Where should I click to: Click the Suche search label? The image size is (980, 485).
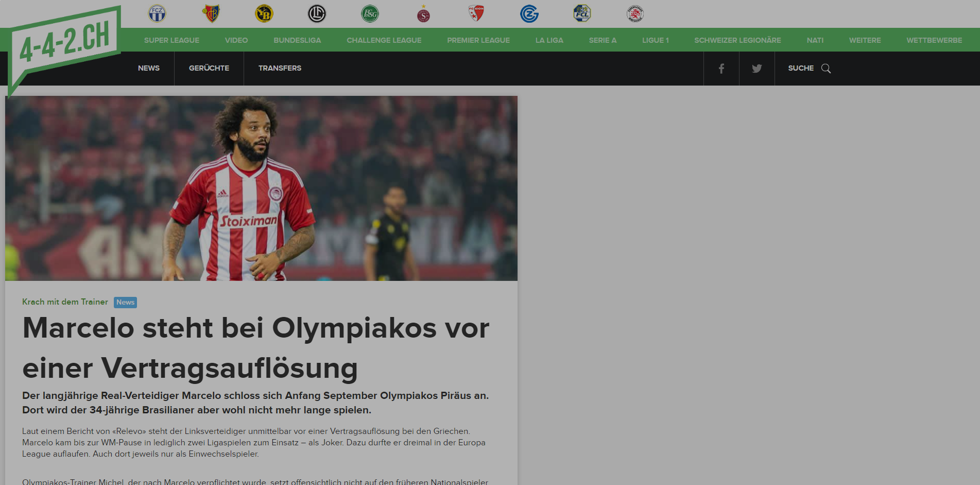(801, 68)
